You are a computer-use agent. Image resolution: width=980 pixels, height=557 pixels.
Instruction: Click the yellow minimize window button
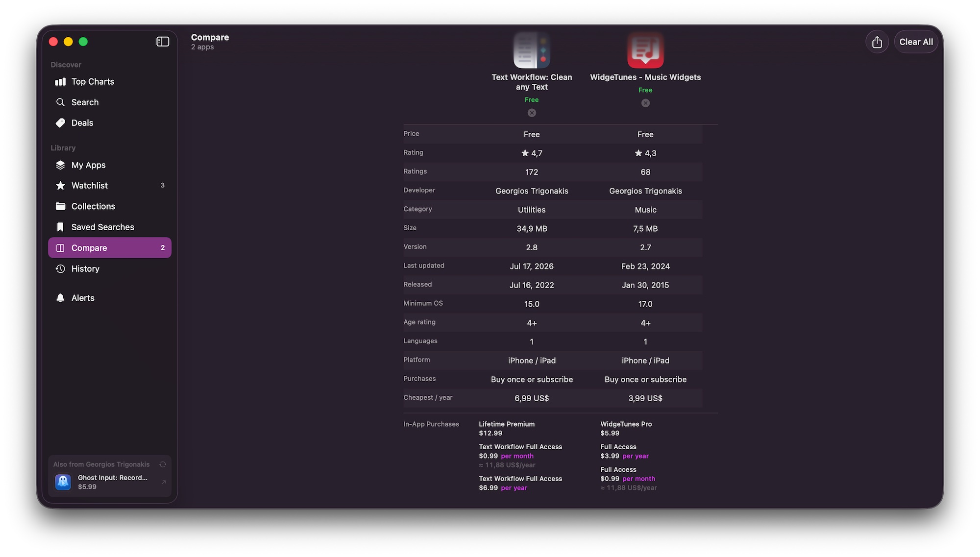68,42
